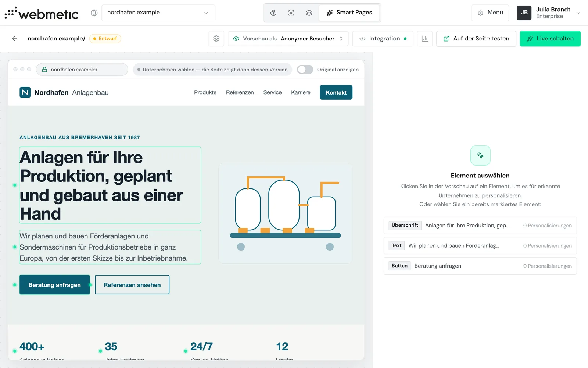Click the nordhafen.example/ breadcrumb title
Viewport: 588px width, 368px height.
[56, 38]
